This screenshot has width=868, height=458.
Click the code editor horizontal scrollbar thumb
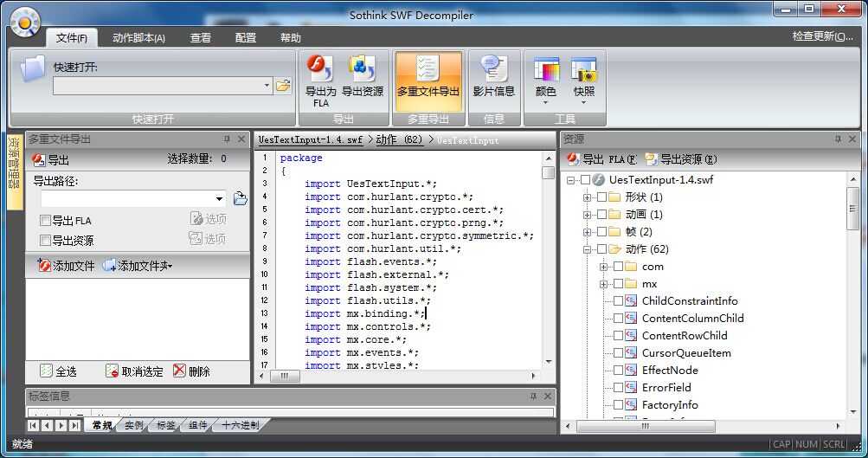click(285, 376)
